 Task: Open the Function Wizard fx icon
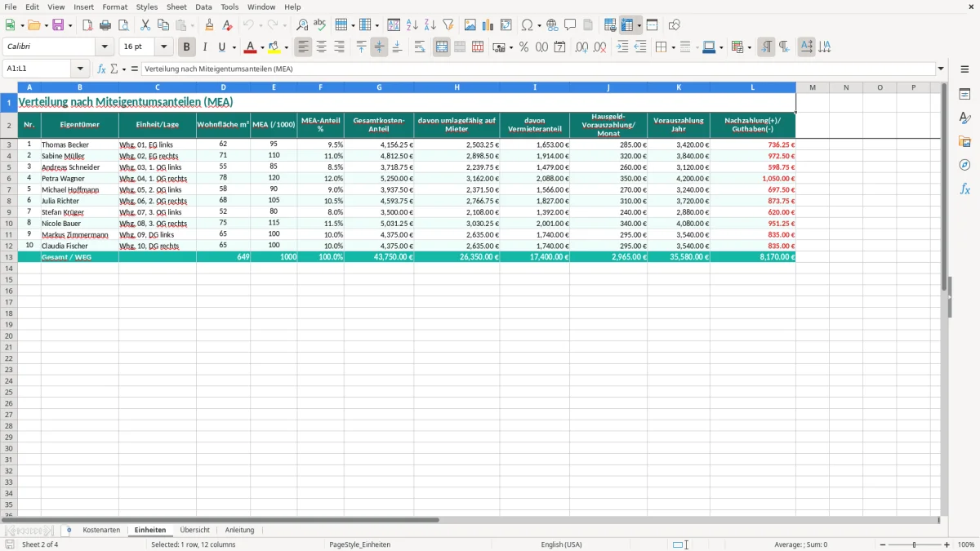point(101,69)
